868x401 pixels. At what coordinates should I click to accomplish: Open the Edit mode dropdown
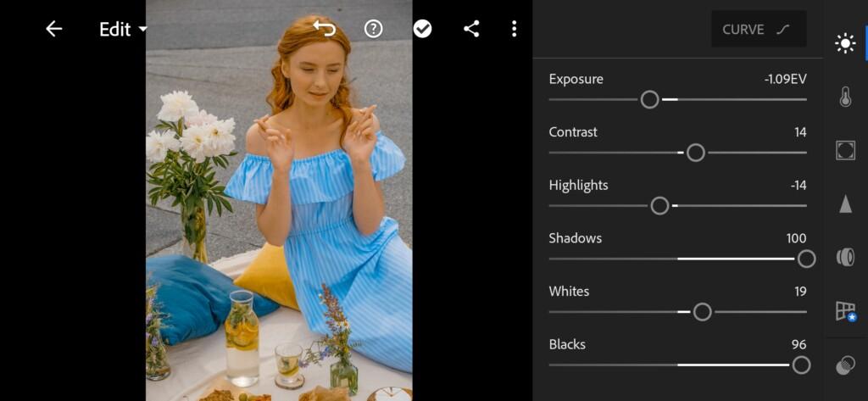coord(123,30)
